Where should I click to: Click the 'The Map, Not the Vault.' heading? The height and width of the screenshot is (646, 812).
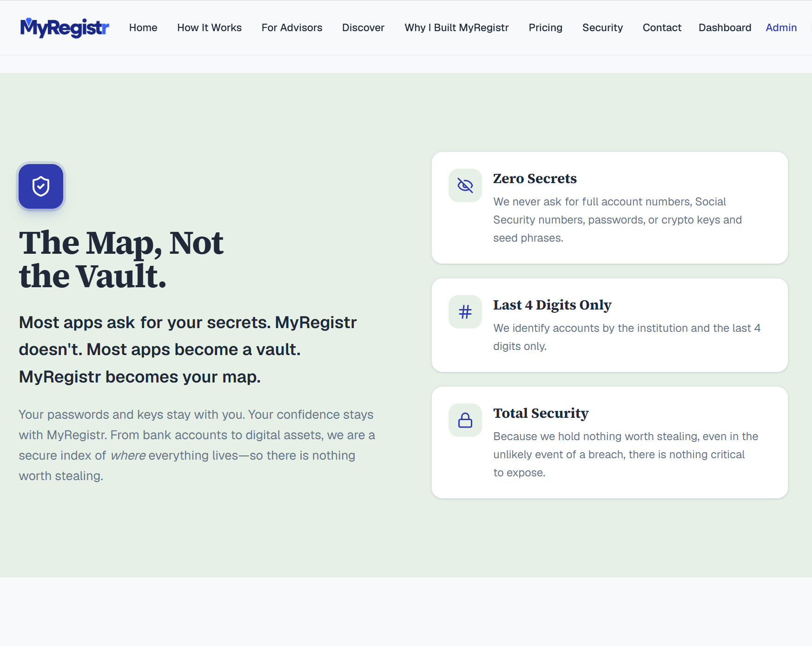click(121, 259)
